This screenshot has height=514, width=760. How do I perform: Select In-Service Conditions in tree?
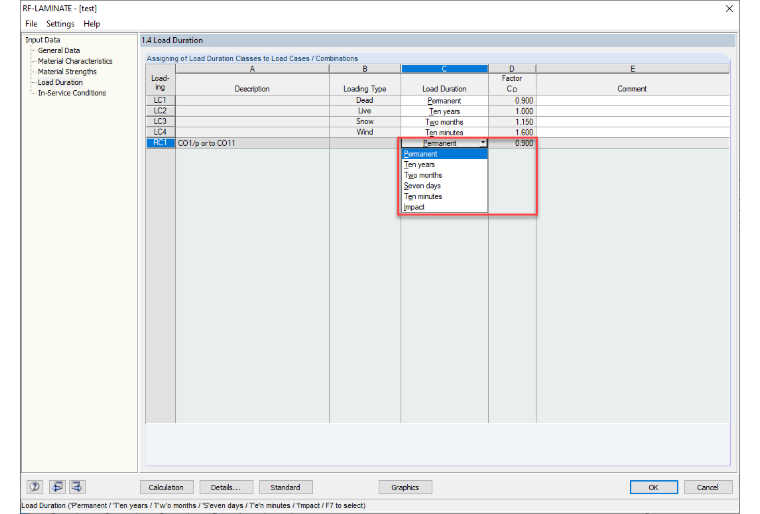[x=72, y=93]
